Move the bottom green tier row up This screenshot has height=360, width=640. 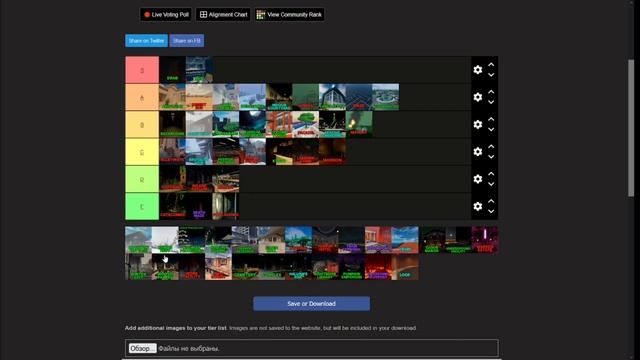(491, 202)
